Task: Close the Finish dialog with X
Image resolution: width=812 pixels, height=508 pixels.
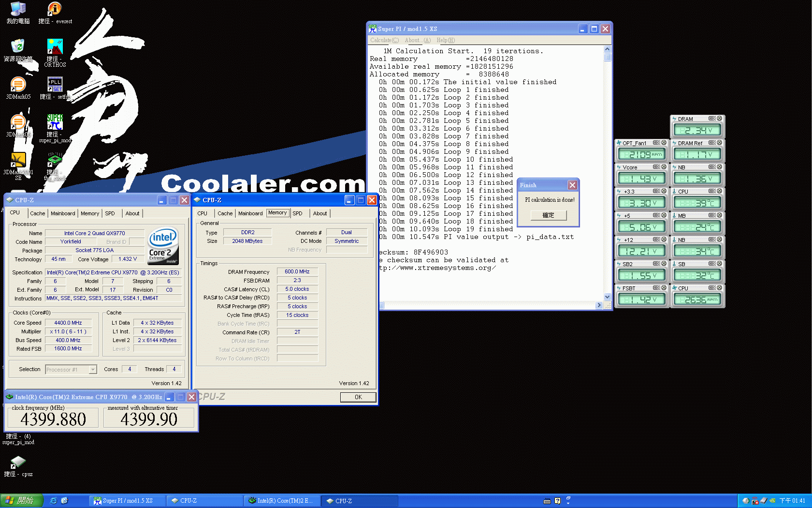Action: point(572,185)
